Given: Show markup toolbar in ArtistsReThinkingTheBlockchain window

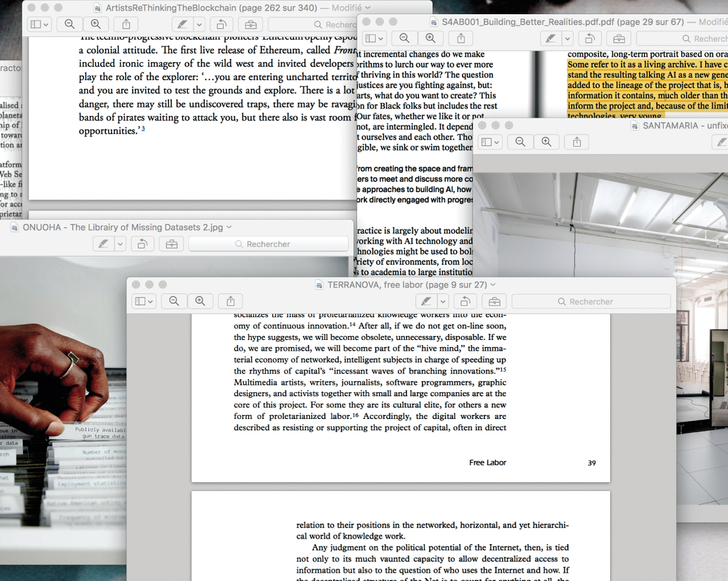Looking at the screenshot, I should coord(250,24).
